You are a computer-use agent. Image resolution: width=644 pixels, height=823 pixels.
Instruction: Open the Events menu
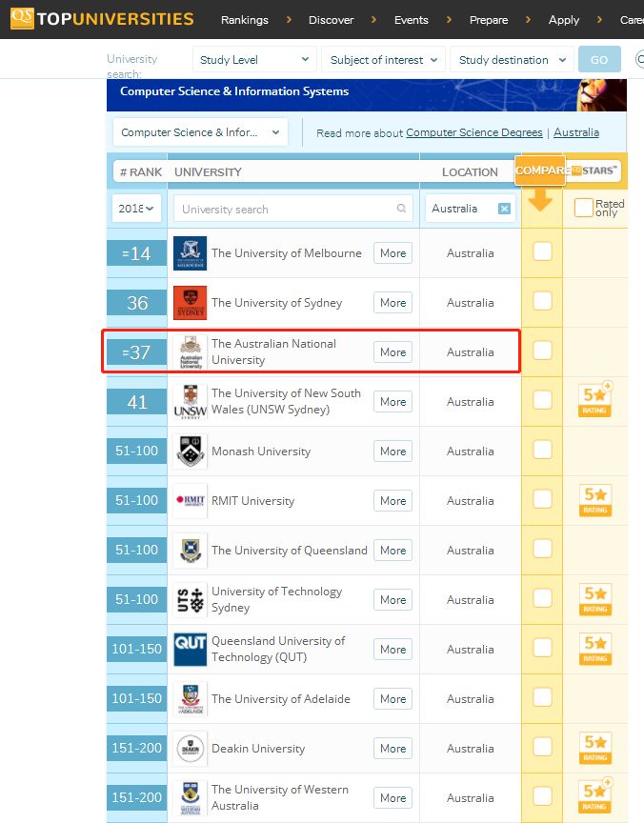pos(412,20)
